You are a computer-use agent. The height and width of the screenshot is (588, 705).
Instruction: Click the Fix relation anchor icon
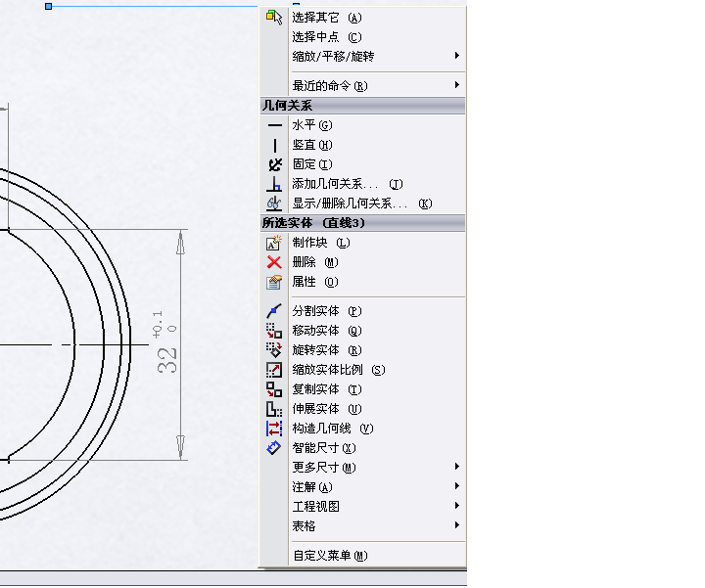(x=275, y=164)
